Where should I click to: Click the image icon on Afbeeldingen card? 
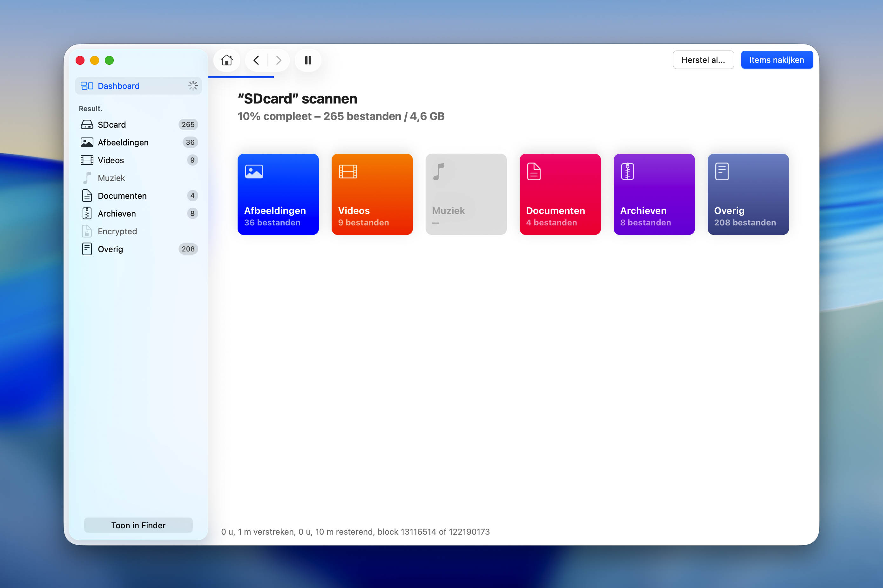[x=254, y=172]
